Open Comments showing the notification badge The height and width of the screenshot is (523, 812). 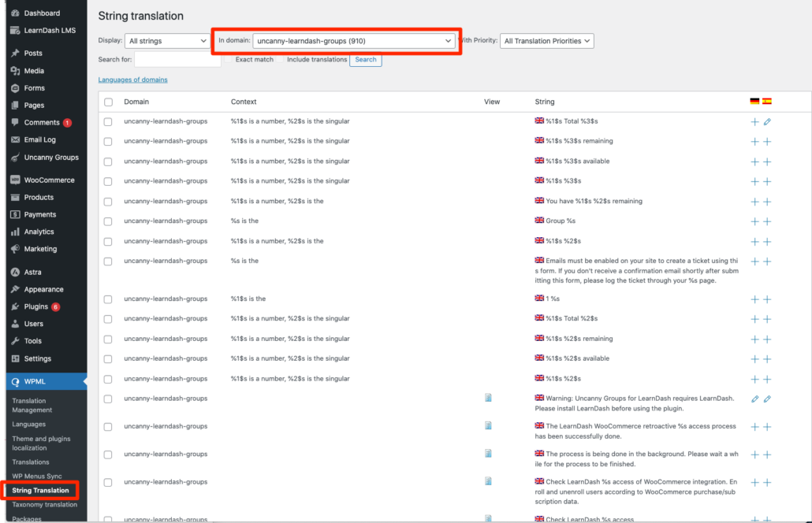pos(39,124)
